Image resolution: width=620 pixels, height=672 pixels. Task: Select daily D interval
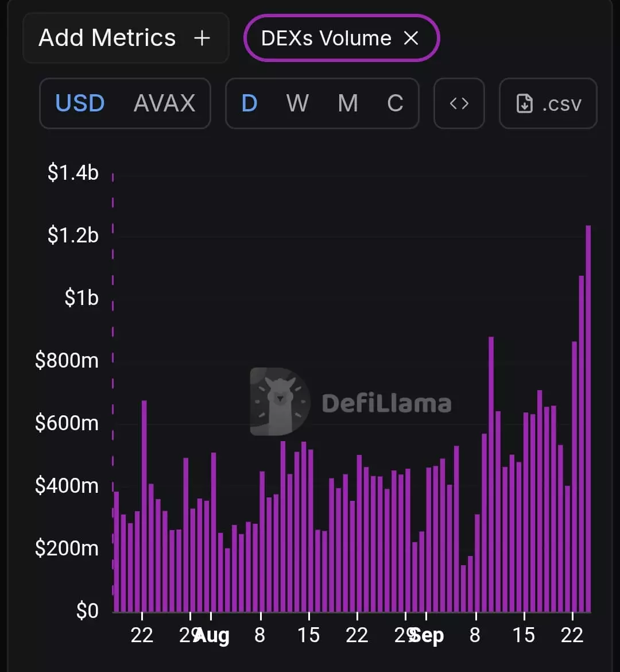[249, 103]
